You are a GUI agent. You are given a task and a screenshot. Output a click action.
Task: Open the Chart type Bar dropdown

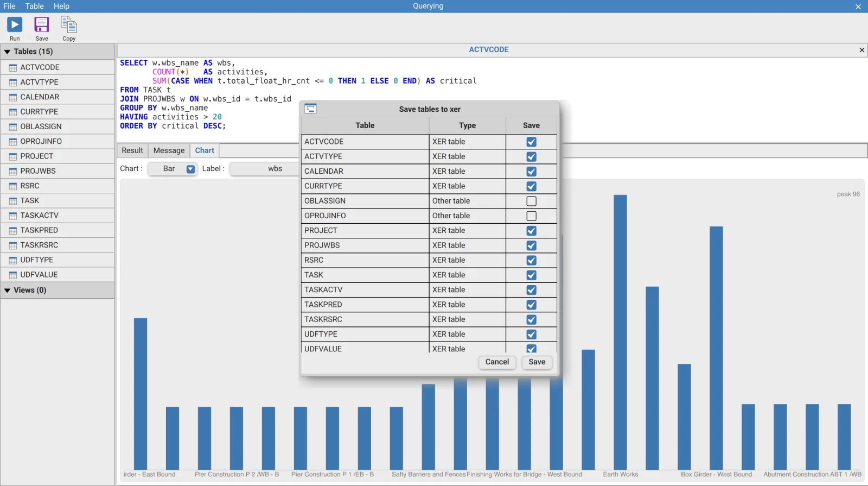coord(173,169)
